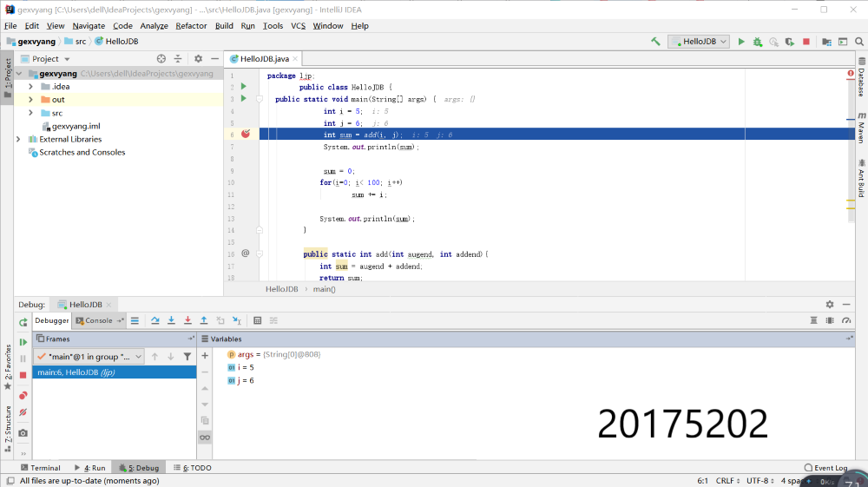Select Scratches and Consoles node
The image size is (868, 487).
click(x=82, y=152)
